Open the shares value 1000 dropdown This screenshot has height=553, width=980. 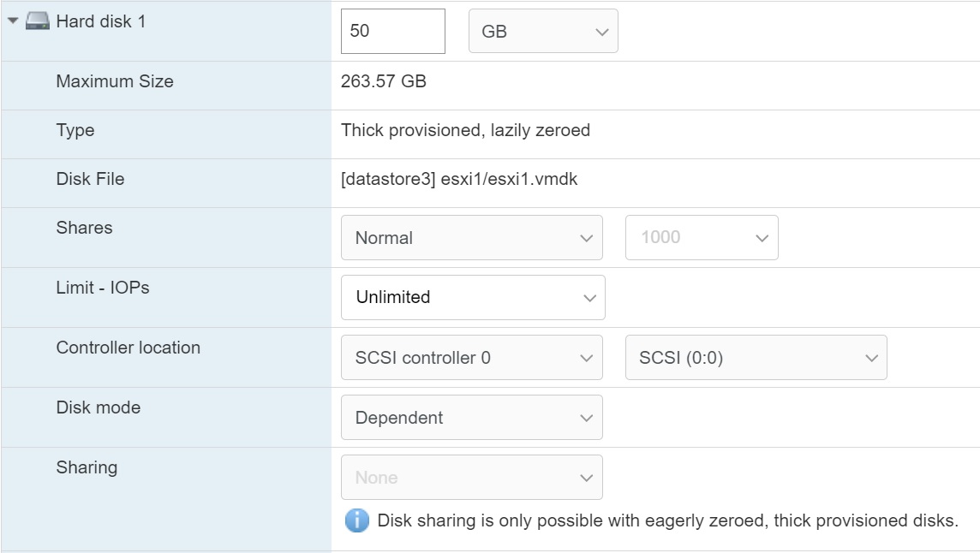click(x=702, y=238)
